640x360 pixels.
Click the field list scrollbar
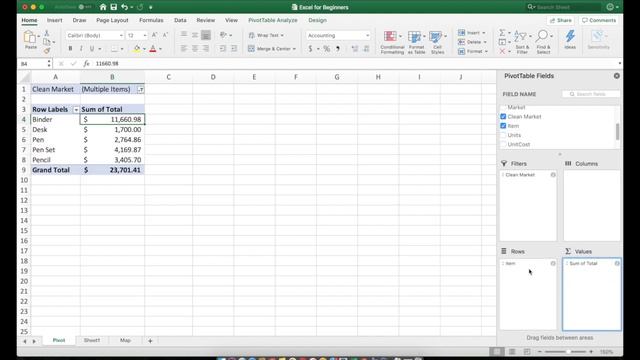click(617, 132)
